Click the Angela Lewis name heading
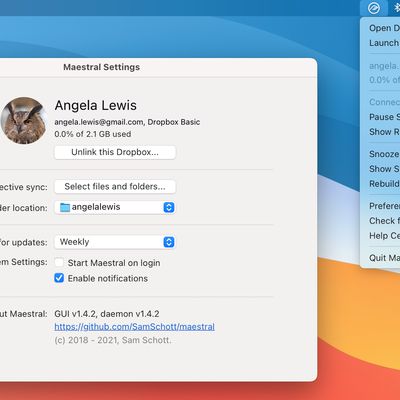The width and height of the screenshot is (400, 400). pyautogui.click(x=96, y=106)
